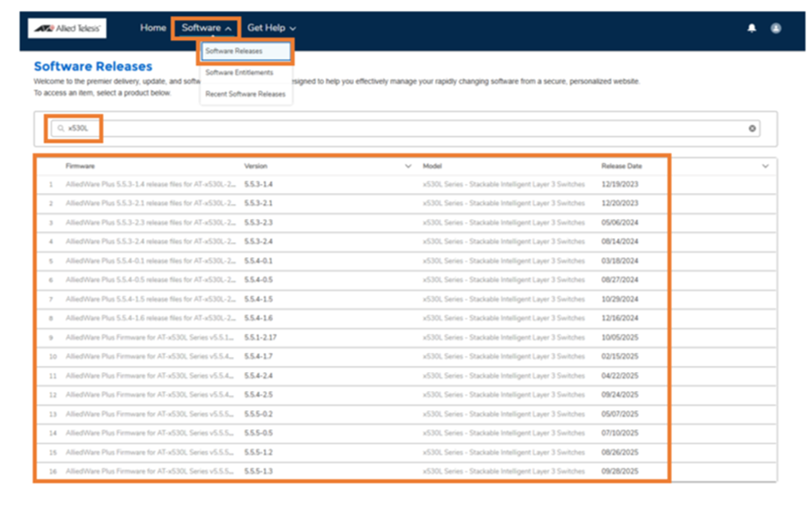This screenshot has width=812, height=506.
Task: Collapse the Software menu in navigation bar
Action: [x=206, y=28]
